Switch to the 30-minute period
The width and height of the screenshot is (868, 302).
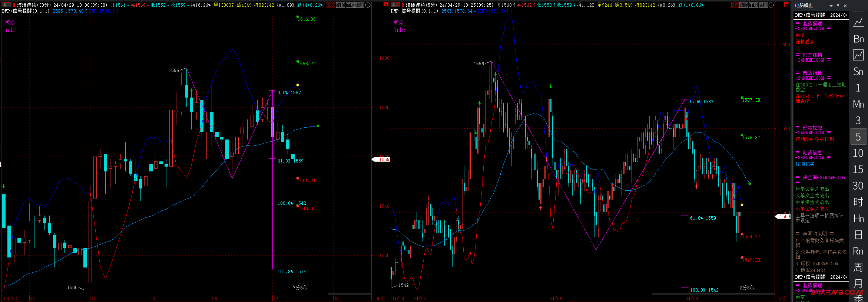(x=858, y=186)
